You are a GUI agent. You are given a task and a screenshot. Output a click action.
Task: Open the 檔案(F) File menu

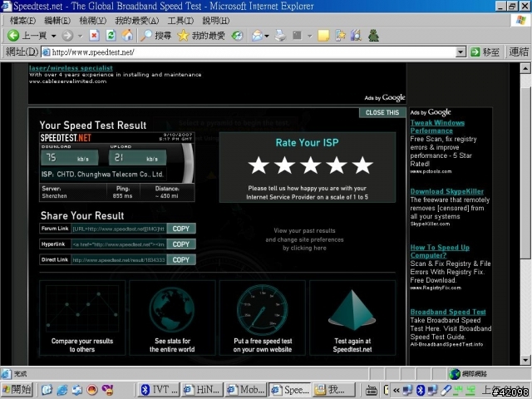pyautogui.click(x=22, y=21)
